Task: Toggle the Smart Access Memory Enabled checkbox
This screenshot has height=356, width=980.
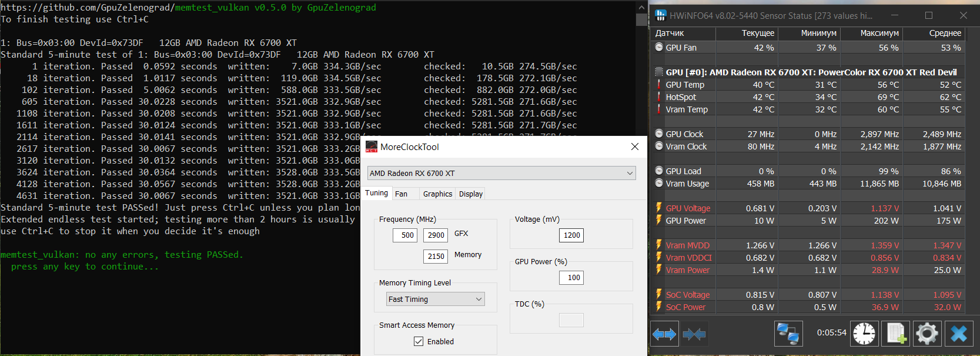Action: 419,341
